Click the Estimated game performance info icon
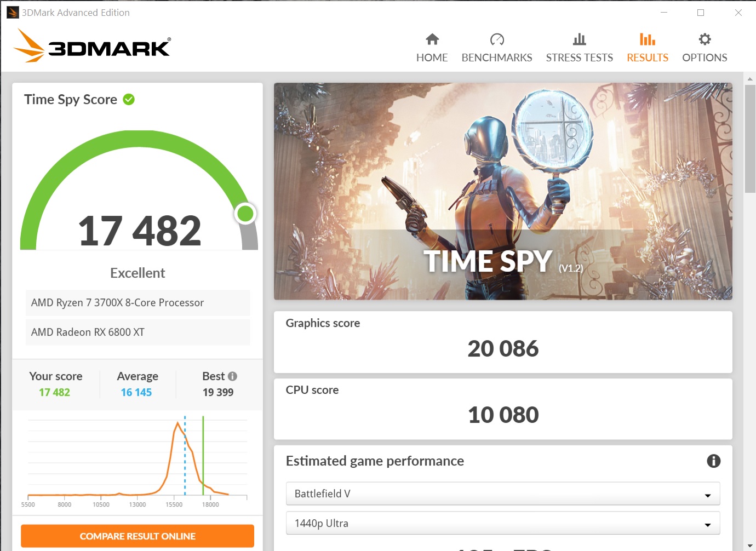The width and height of the screenshot is (756, 551). point(713,461)
